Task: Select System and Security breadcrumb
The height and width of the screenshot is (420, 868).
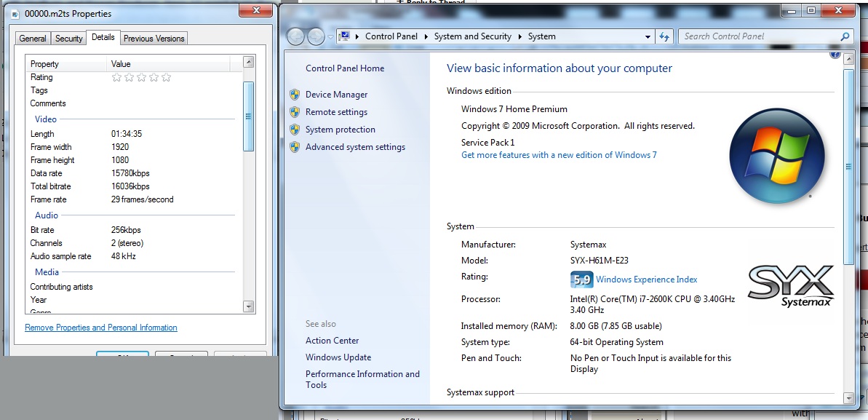Action: point(472,36)
